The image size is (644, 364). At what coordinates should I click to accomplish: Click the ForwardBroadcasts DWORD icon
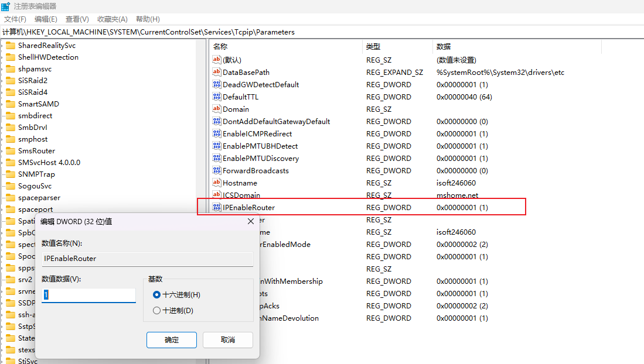tap(216, 170)
